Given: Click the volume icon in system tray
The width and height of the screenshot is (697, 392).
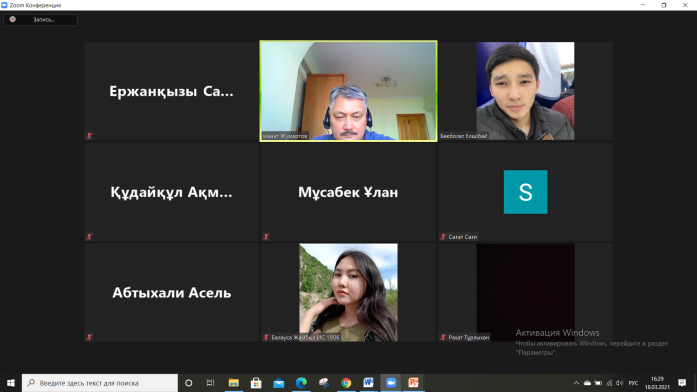Looking at the screenshot, I should coord(620,383).
